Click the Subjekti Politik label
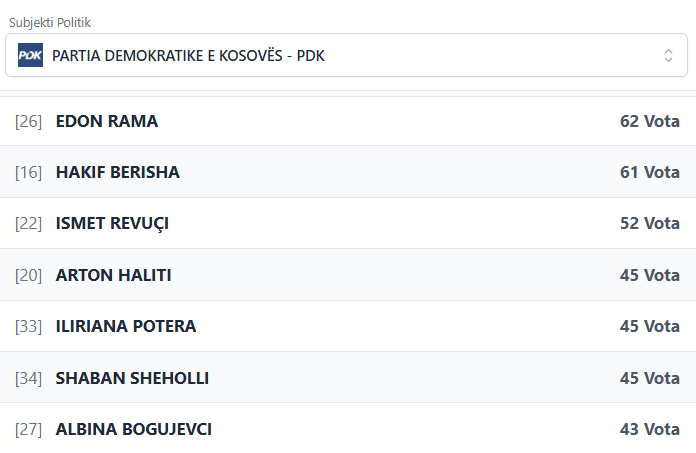The image size is (696, 453). tap(57, 22)
